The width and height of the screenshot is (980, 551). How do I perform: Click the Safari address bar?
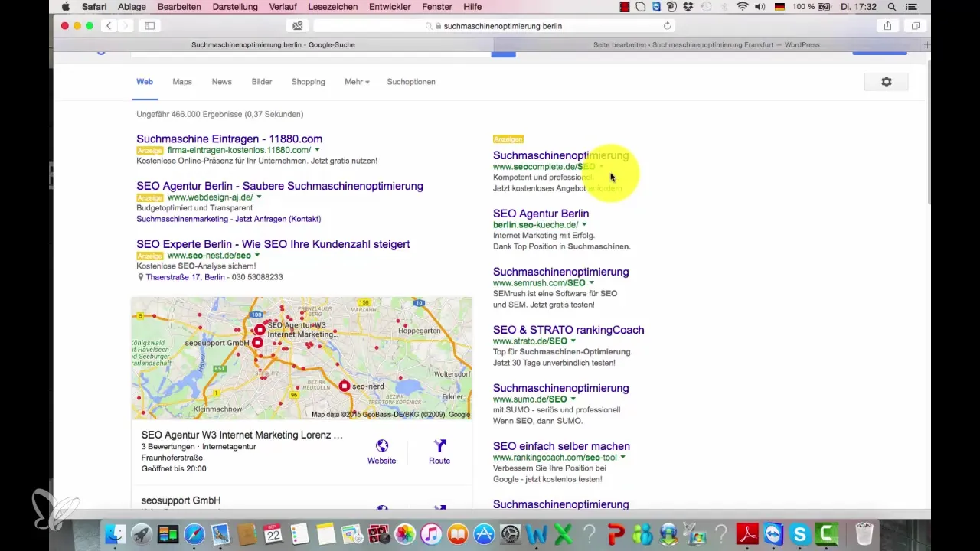tap(493, 25)
